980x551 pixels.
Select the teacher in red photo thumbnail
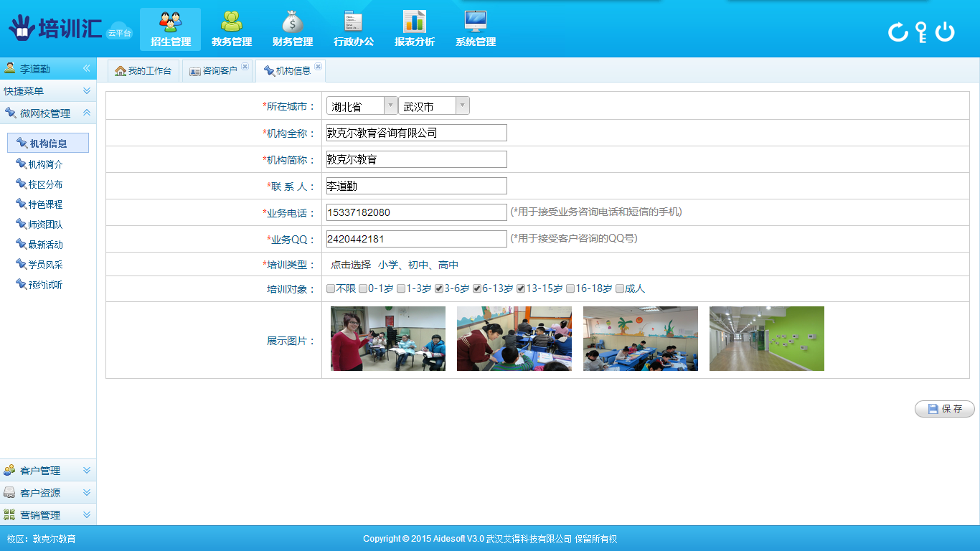(x=388, y=339)
